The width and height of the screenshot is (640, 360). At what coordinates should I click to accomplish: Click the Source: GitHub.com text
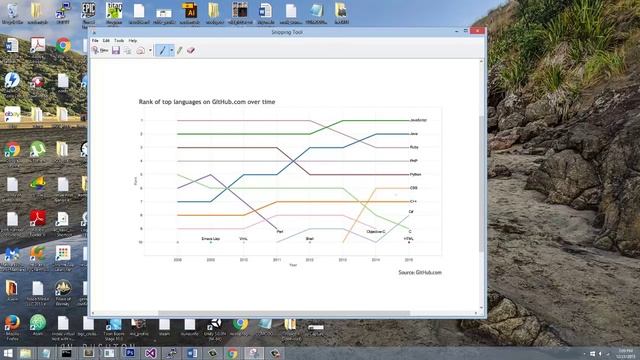420,272
